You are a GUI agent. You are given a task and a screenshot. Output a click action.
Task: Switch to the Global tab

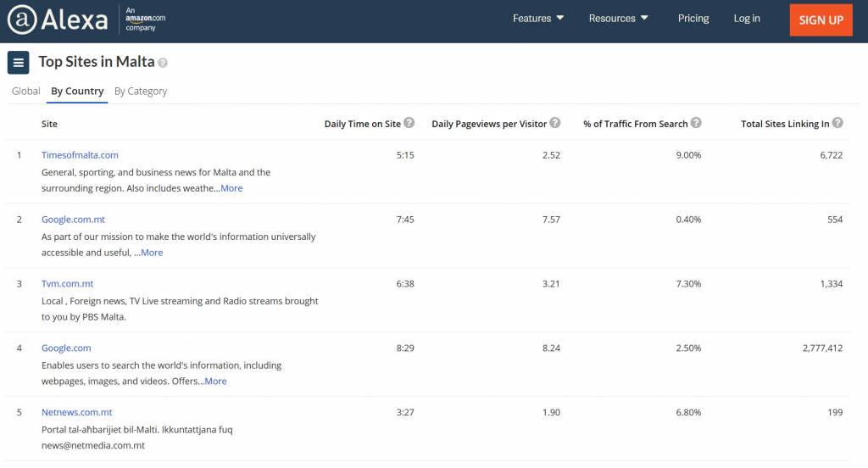coord(26,91)
